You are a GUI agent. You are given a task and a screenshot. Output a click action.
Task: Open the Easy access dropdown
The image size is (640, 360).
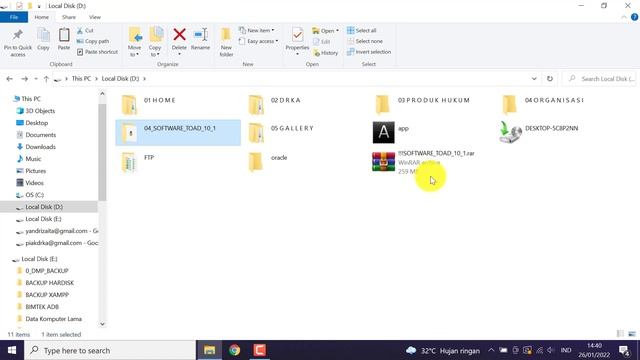tap(258, 41)
